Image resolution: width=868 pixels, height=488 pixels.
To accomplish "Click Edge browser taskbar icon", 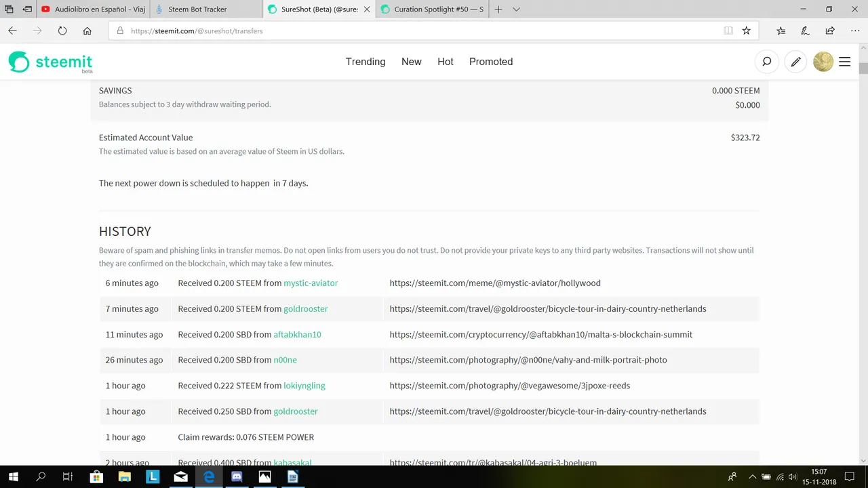I will coord(209,476).
